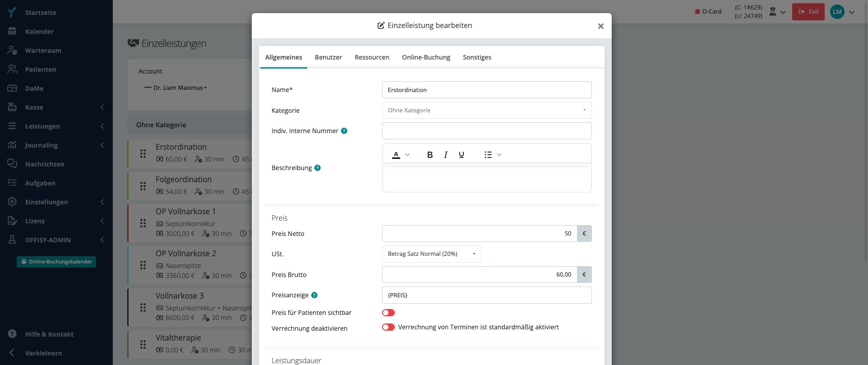Click the help icon next to Beschreibung

click(318, 168)
